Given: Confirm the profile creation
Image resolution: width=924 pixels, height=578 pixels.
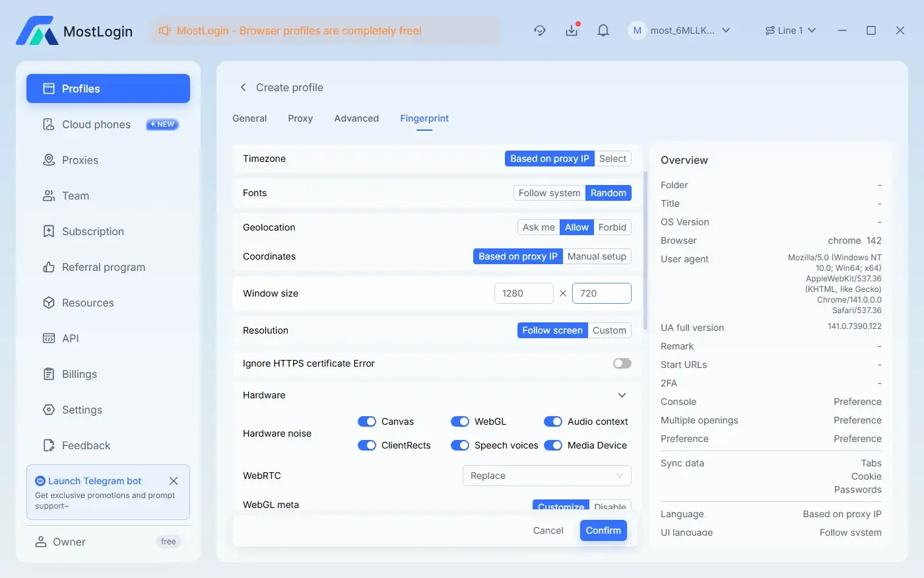Looking at the screenshot, I should click(603, 530).
